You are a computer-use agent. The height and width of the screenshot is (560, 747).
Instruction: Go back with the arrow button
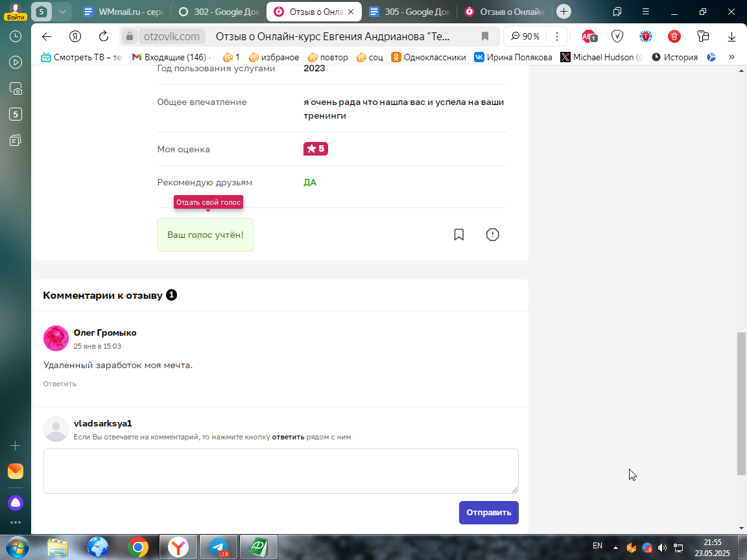click(46, 37)
